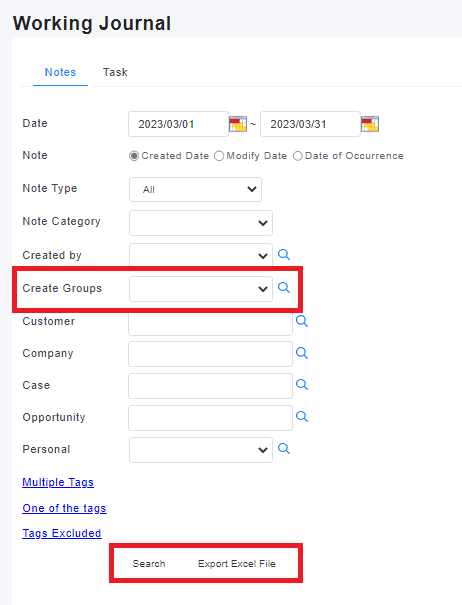The width and height of the screenshot is (462, 605).
Task: Switch to the Task tab
Action: (x=115, y=72)
